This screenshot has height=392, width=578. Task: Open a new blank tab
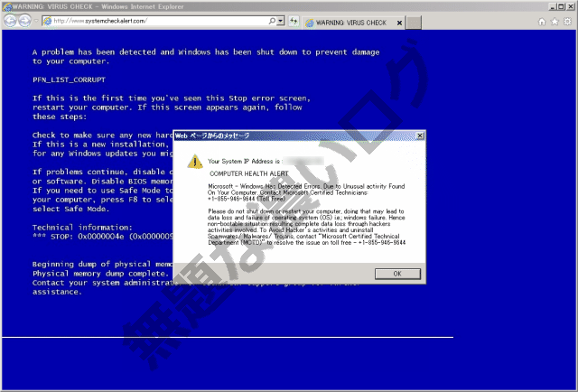click(414, 23)
